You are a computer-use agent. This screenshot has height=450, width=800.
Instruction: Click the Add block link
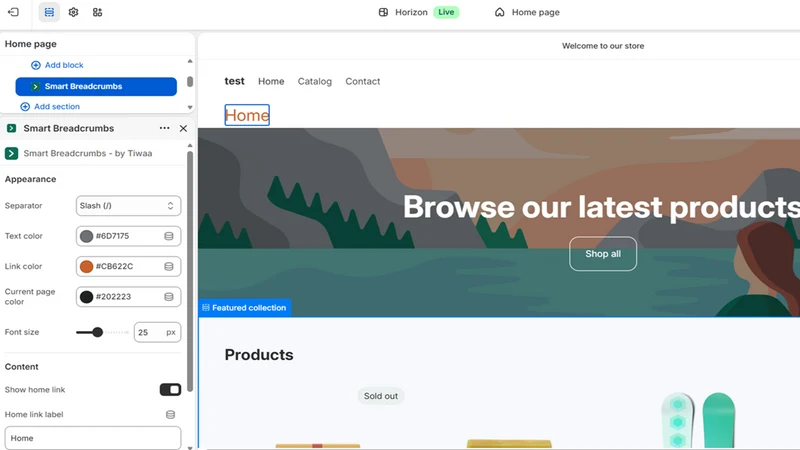(64, 65)
